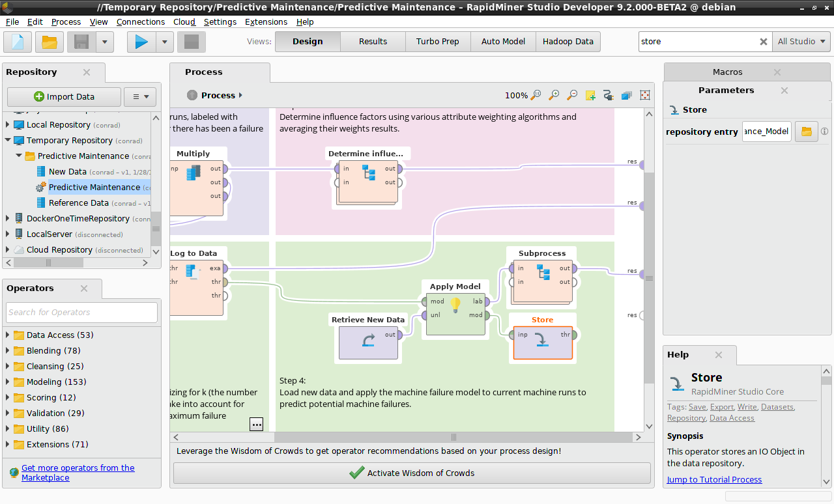Click the add note sticky icon
The image size is (834, 504).
[590, 96]
